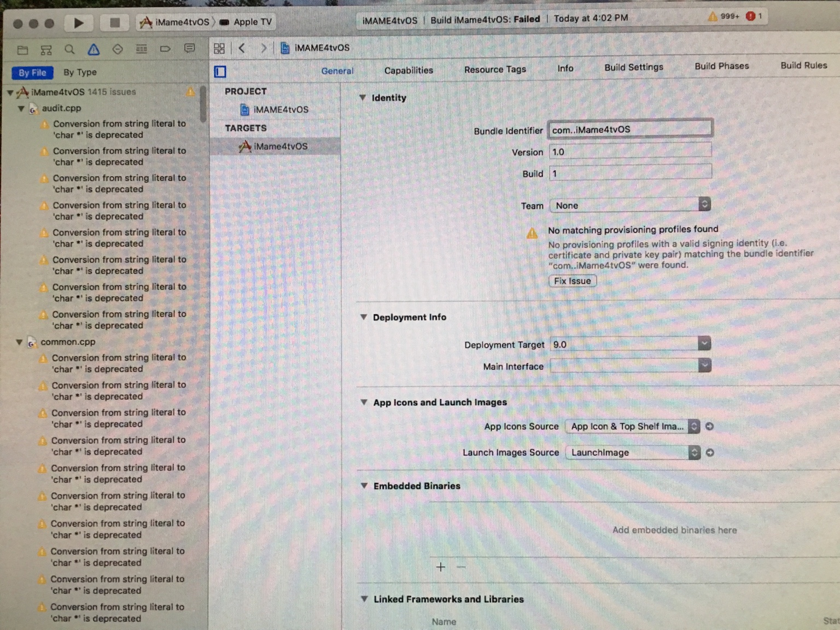
Task: Open the Build Settings tab
Action: pyautogui.click(x=634, y=67)
